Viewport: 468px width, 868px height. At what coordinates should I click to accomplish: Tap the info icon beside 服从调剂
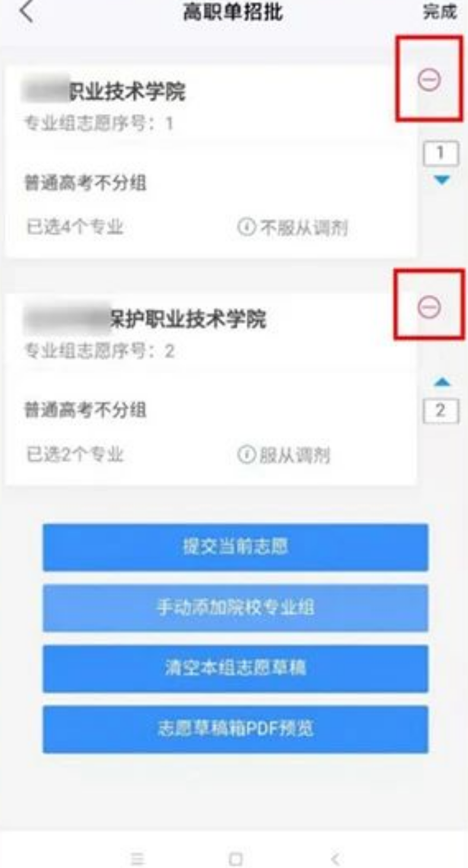tap(244, 456)
